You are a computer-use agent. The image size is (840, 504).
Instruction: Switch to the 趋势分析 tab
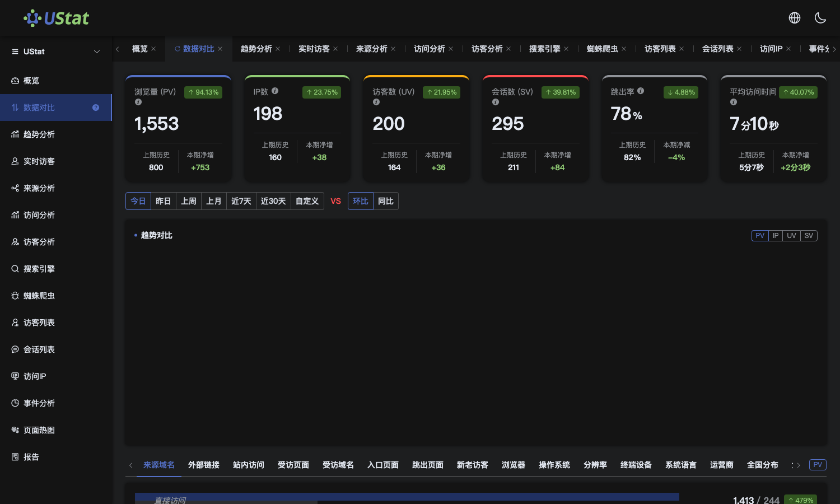pyautogui.click(x=256, y=49)
